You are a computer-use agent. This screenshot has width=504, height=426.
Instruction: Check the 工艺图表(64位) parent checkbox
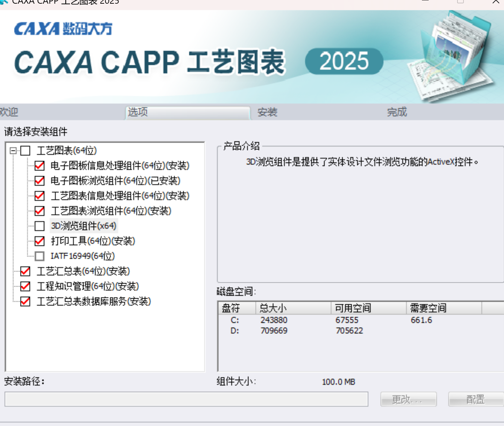(25, 151)
